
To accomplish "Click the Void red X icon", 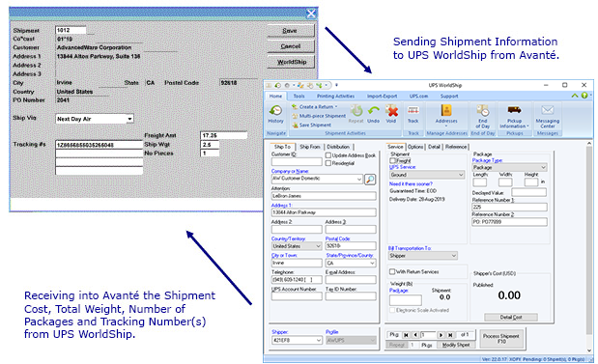I will pos(391,111).
